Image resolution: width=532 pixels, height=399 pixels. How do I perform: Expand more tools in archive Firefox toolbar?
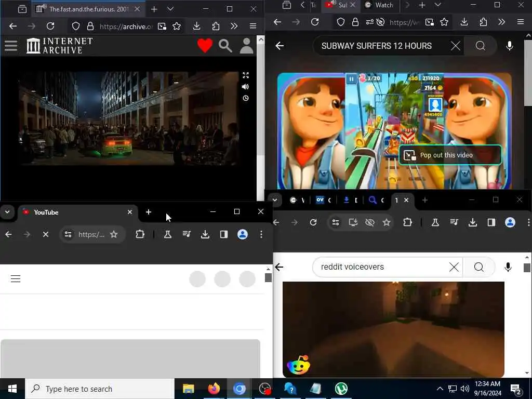(234, 26)
